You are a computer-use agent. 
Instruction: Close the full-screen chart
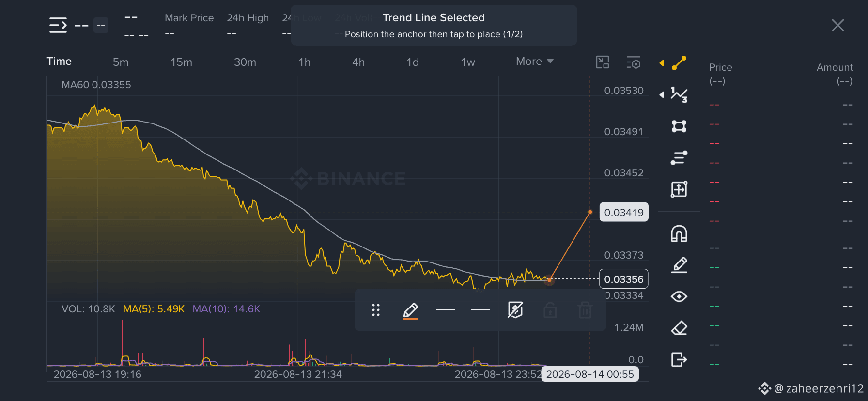pyautogui.click(x=838, y=25)
